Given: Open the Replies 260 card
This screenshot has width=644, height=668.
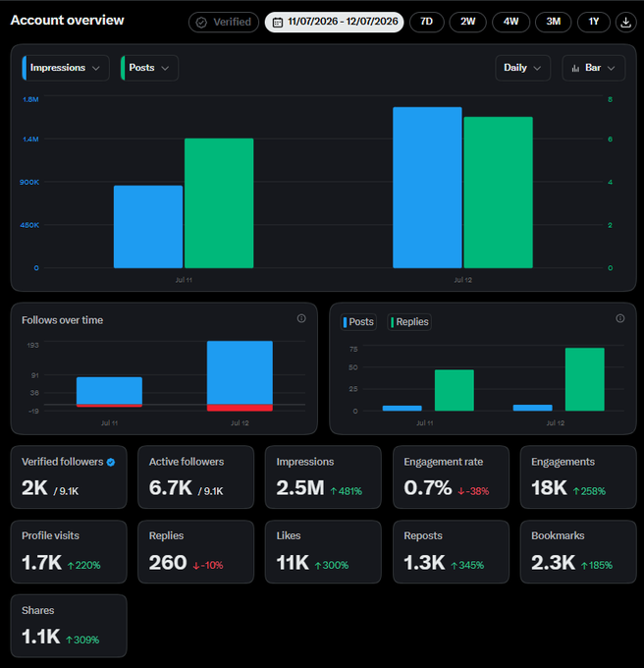Looking at the screenshot, I should [x=195, y=552].
